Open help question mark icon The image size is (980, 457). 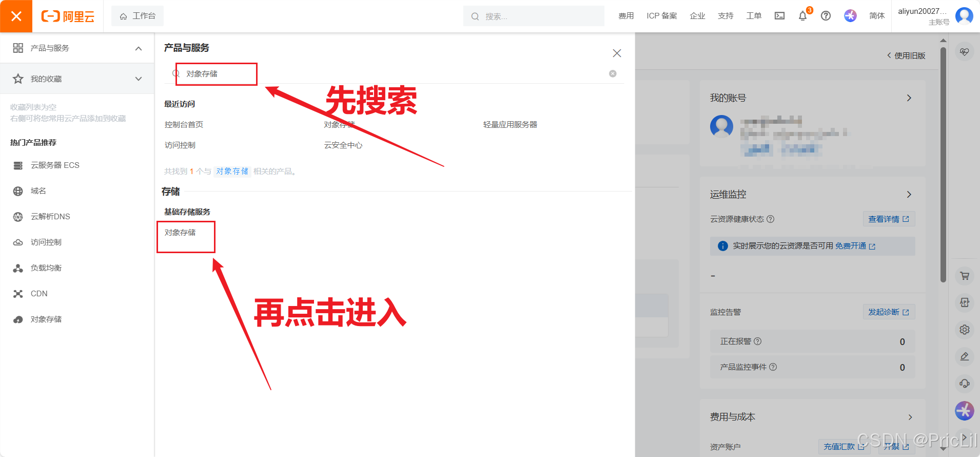(826, 16)
